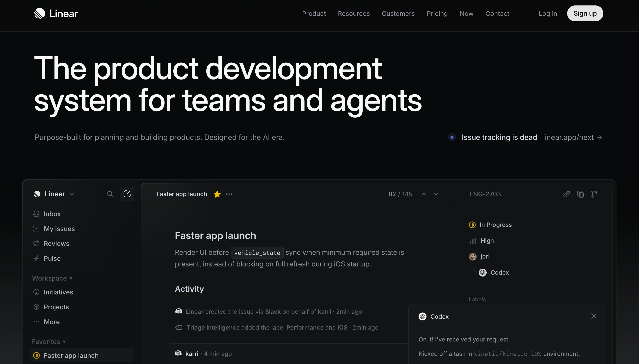639x364 pixels.
Task: Click the Inbox tray icon in sidebar
Action: (36, 214)
